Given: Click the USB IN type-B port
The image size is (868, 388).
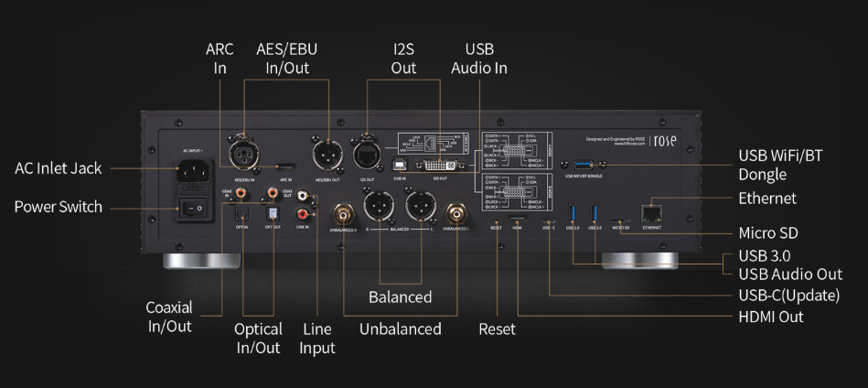Looking at the screenshot, I should coord(399,165).
